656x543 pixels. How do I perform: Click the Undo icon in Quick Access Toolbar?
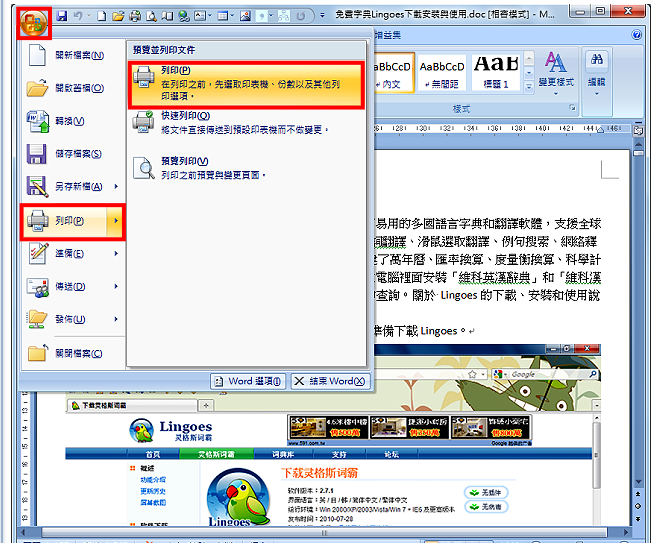coord(78,16)
